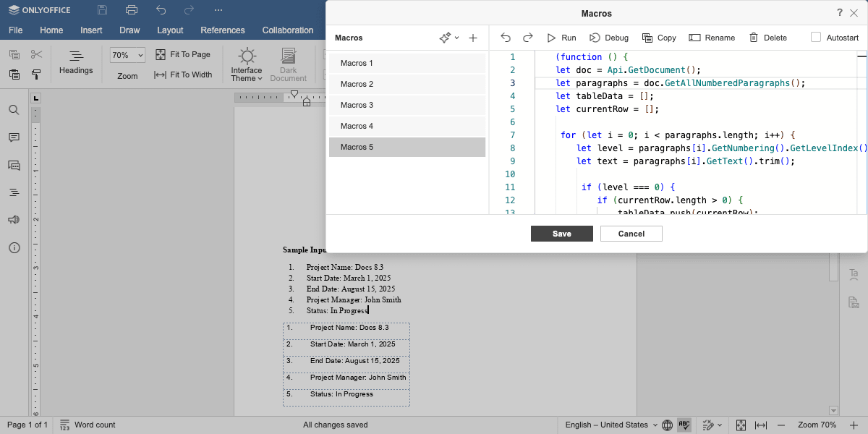
Task: Open Debug for the macro
Action: point(608,38)
